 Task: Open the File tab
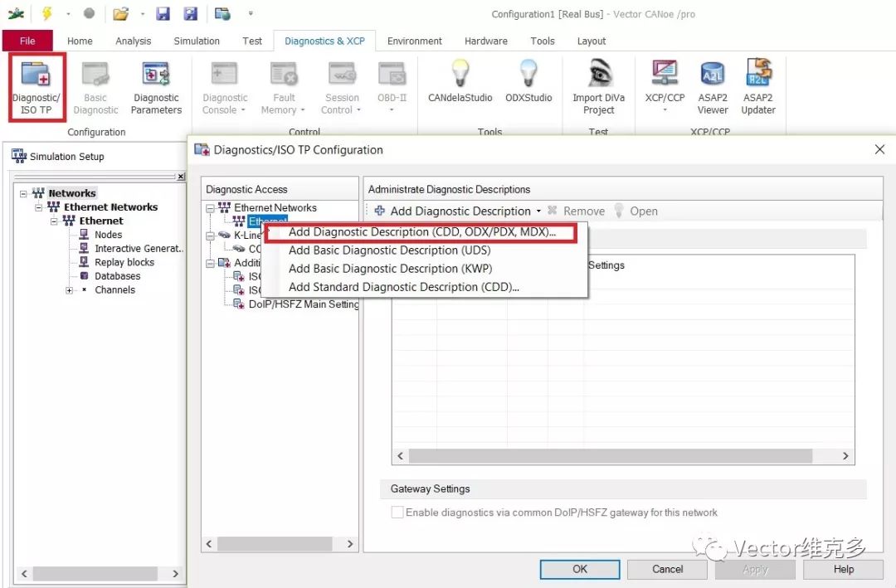[27, 41]
